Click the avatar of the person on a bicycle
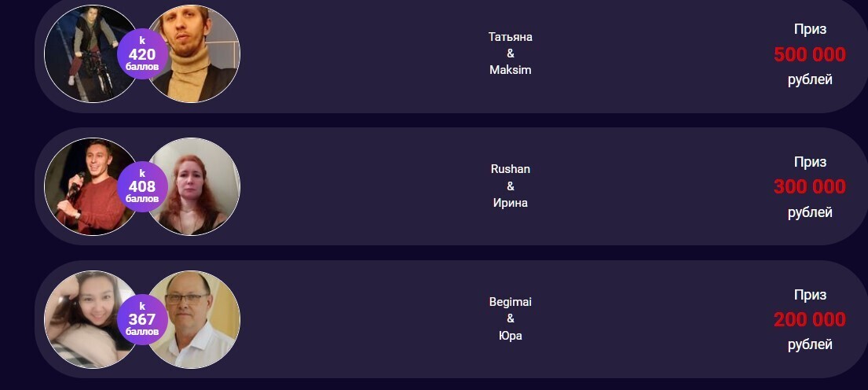 pos(85,53)
